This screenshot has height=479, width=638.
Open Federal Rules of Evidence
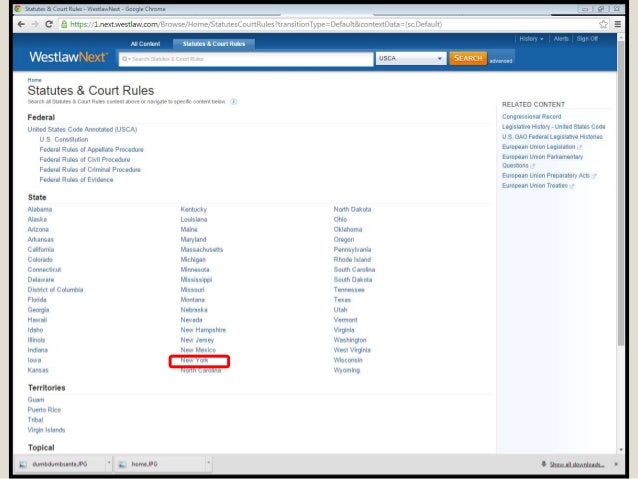click(x=76, y=180)
